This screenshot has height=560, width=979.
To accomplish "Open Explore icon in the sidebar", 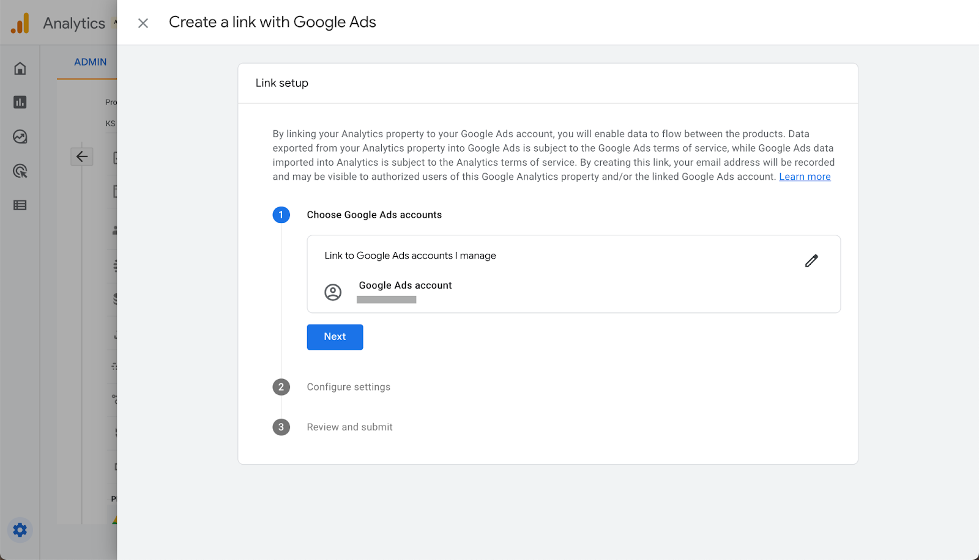I will 20,136.
